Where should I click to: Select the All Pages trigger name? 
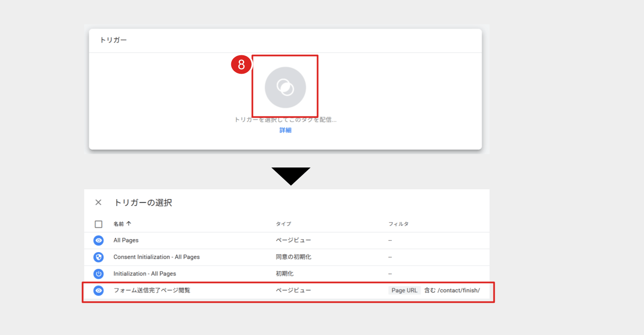(126, 240)
